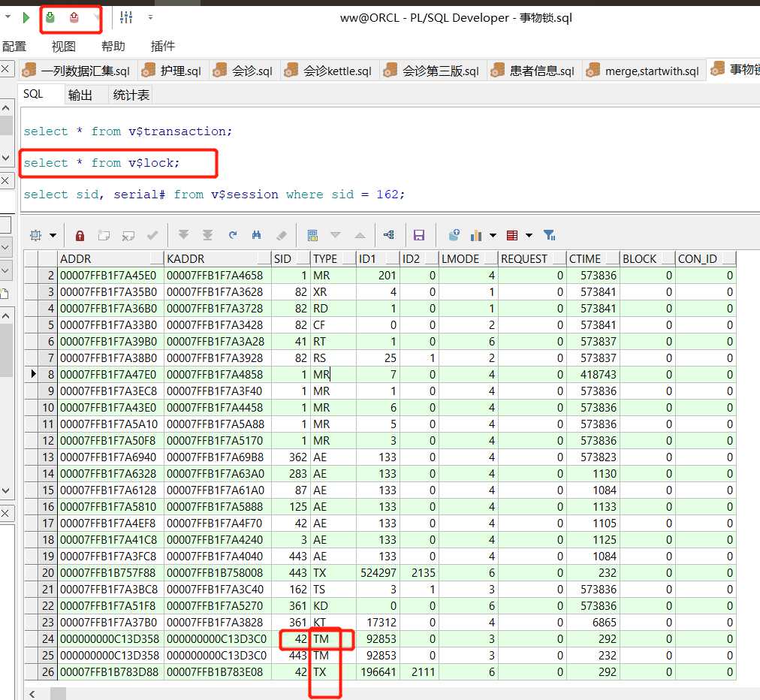Click the Post changes checkmark icon
Screen dimensions: 760x700
(x=152, y=236)
